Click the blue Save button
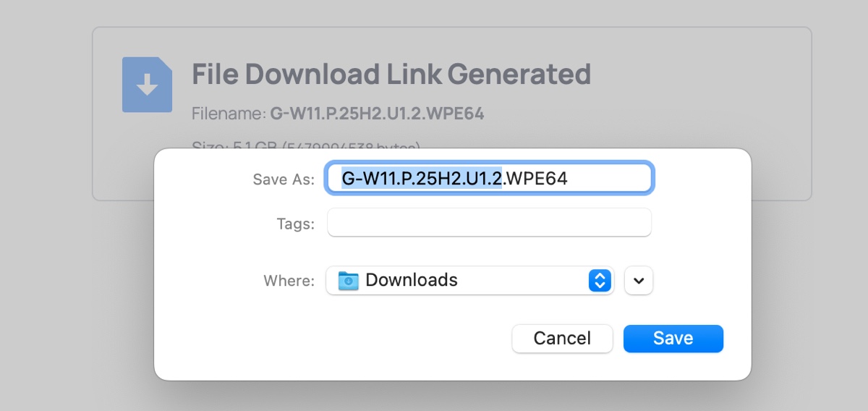Viewport: 868px width, 411px height. click(x=673, y=339)
